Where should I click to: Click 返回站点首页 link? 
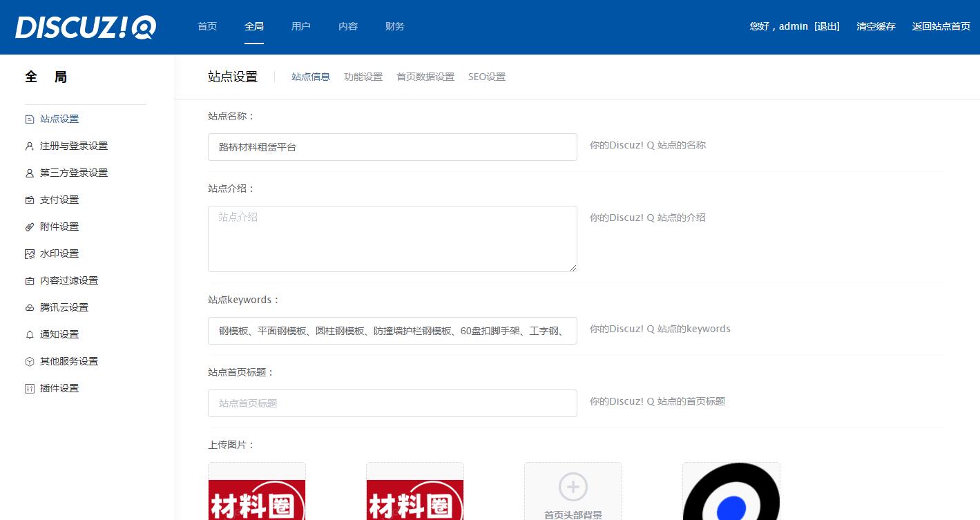tap(941, 27)
